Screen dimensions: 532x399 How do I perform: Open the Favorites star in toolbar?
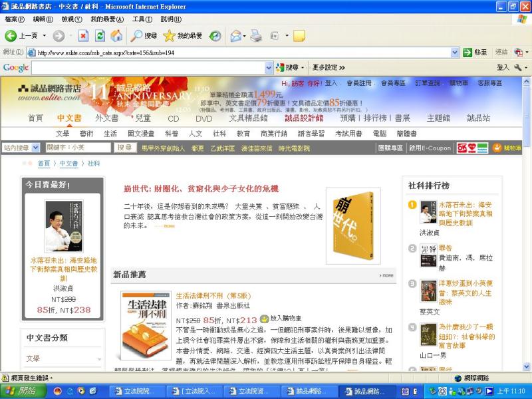[170, 36]
